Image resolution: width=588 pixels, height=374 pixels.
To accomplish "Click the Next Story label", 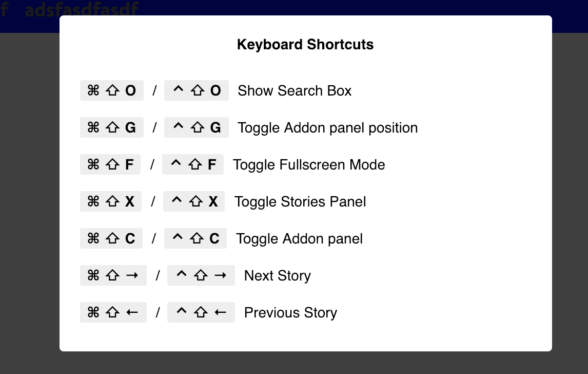I will click(277, 275).
